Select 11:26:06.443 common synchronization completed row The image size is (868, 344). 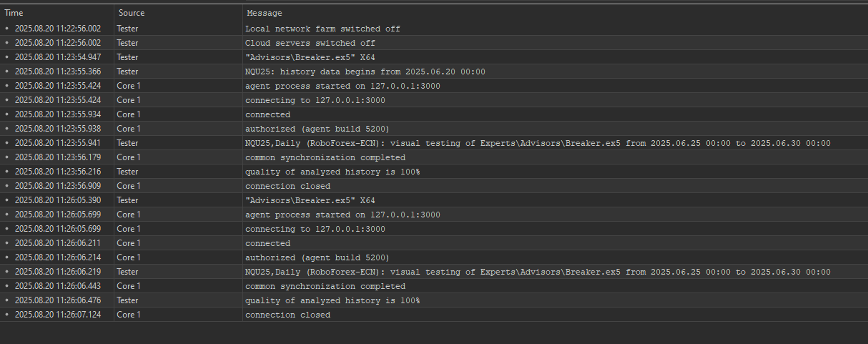point(434,286)
